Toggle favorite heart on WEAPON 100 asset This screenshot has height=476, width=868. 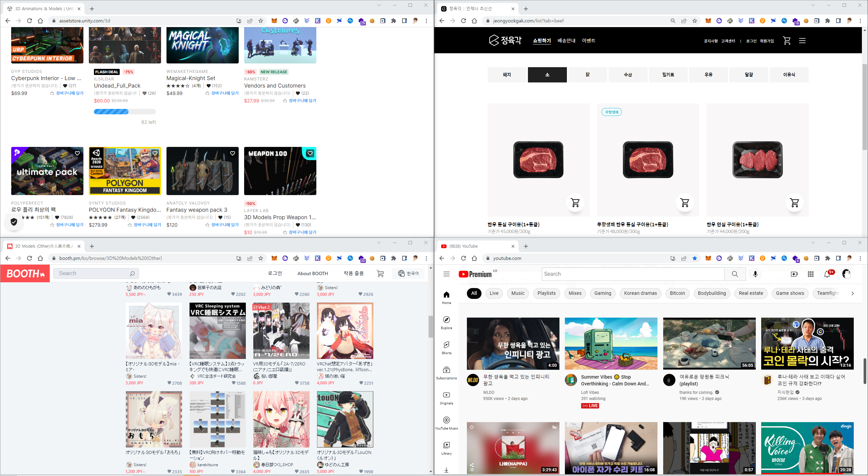click(310, 153)
